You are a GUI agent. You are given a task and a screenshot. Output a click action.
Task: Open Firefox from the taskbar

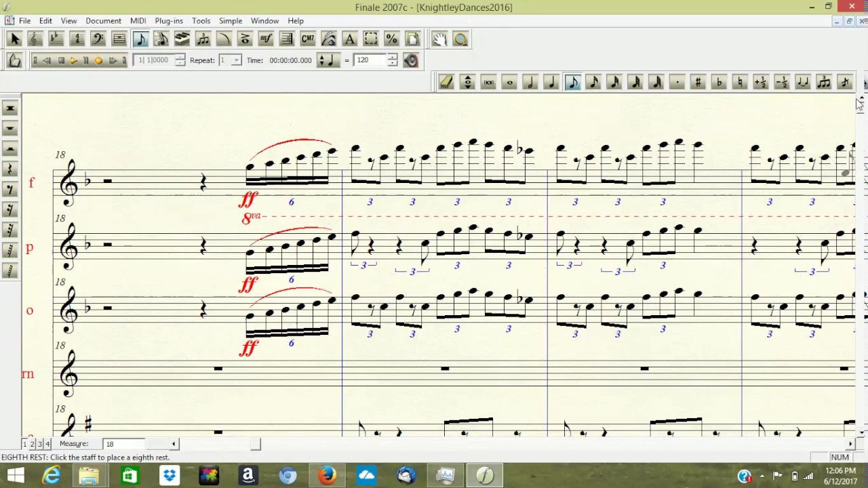click(x=327, y=475)
